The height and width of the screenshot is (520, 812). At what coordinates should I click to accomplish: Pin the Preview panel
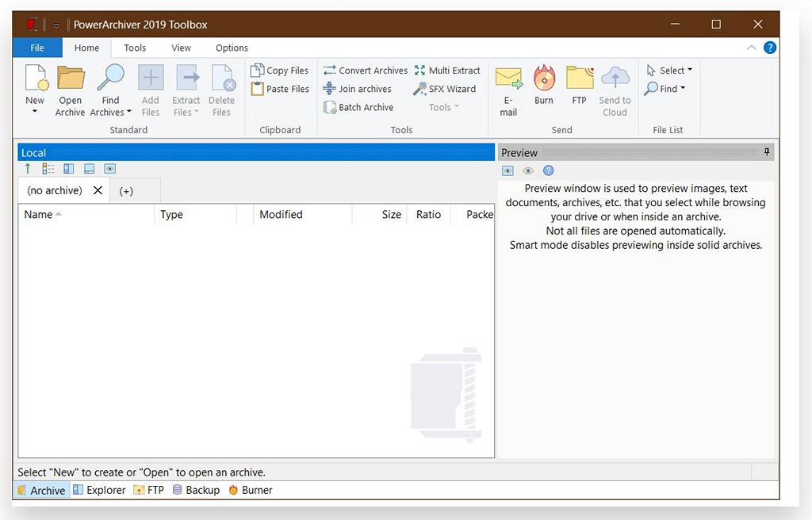pos(767,151)
